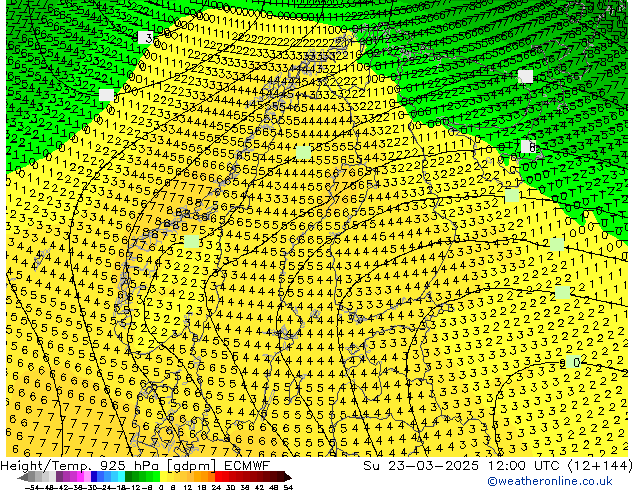Click the dark brown right arrow end of legend
This screenshot has height=490, width=634.
click(x=288, y=477)
